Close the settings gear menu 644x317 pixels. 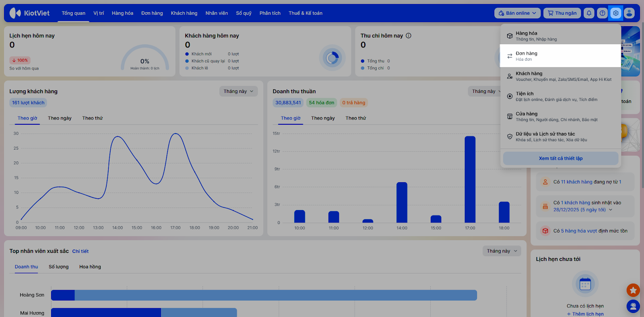(x=616, y=13)
